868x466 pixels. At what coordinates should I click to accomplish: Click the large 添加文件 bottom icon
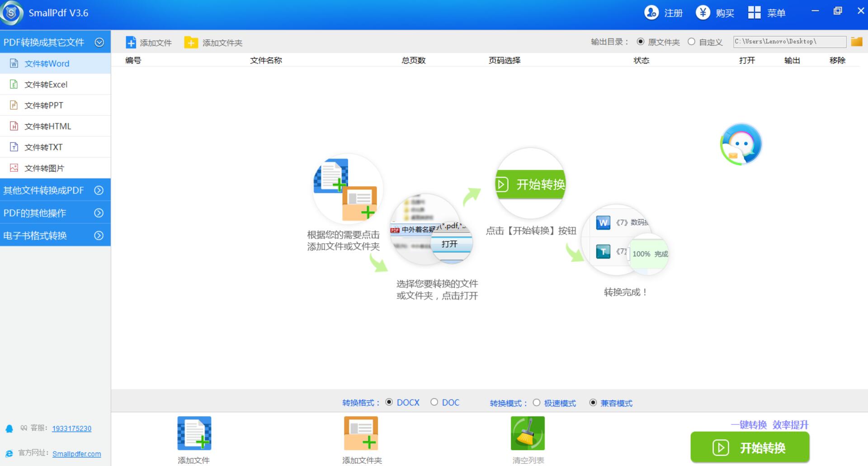(194, 433)
